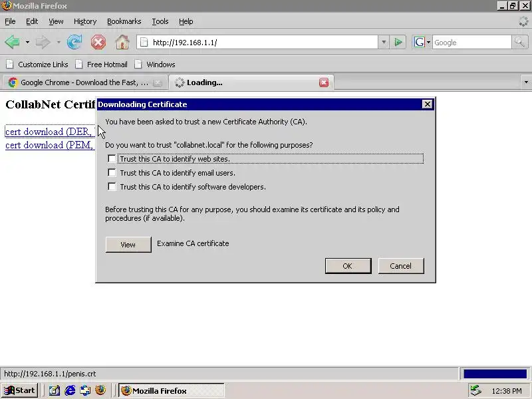Cancel the certificate download dialog
The image size is (532, 399).
[x=401, y=266]
